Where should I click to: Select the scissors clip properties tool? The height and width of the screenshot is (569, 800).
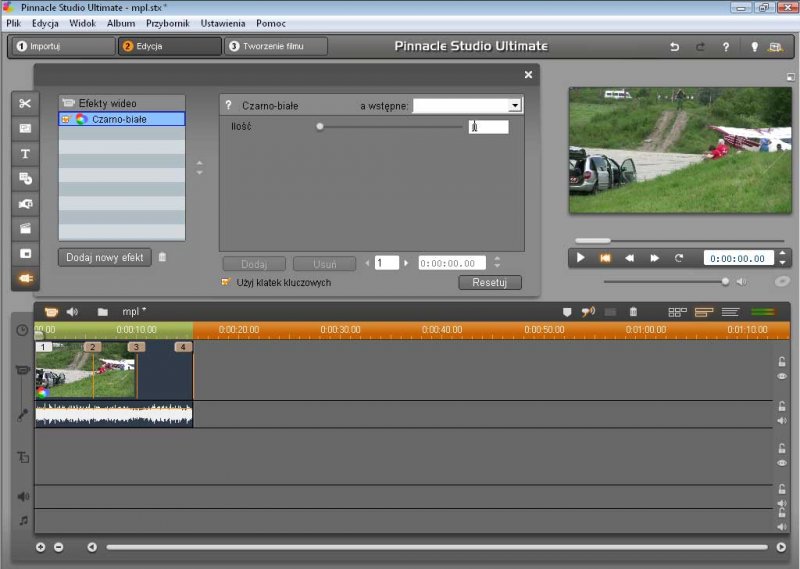[x=25, y=104]
